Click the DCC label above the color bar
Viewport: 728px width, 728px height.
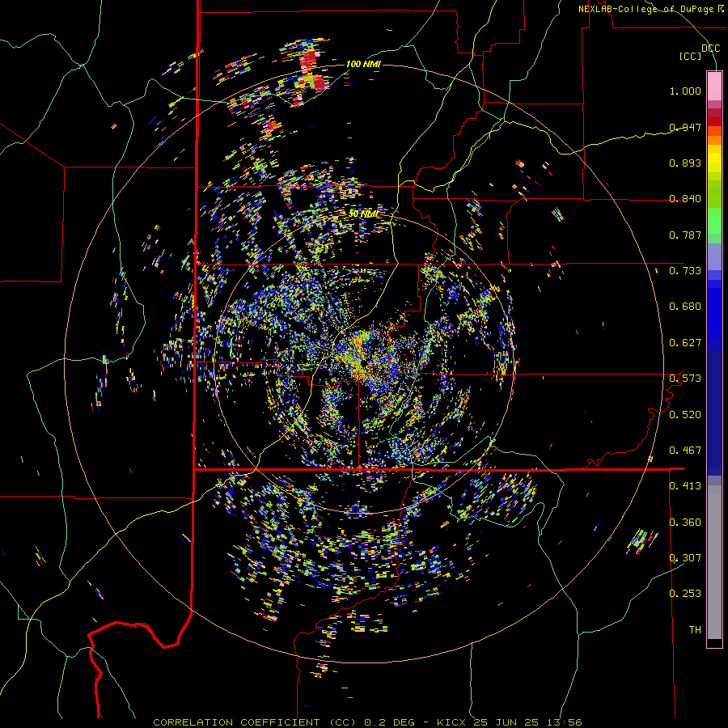[x=710, y=49]
